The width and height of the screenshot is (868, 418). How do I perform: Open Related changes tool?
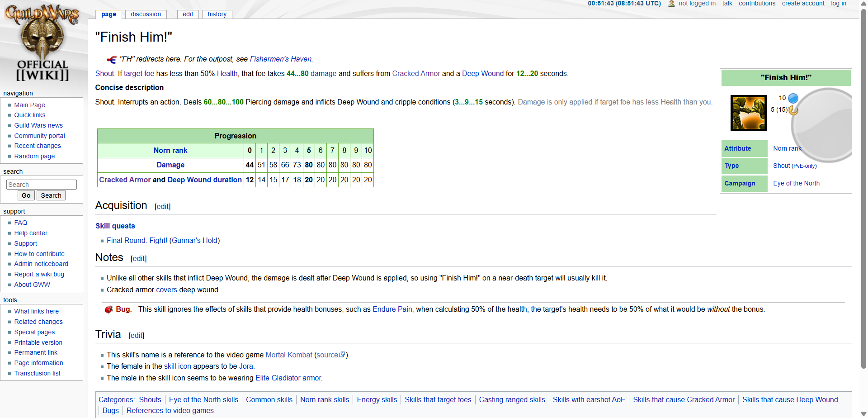(38, 322)
